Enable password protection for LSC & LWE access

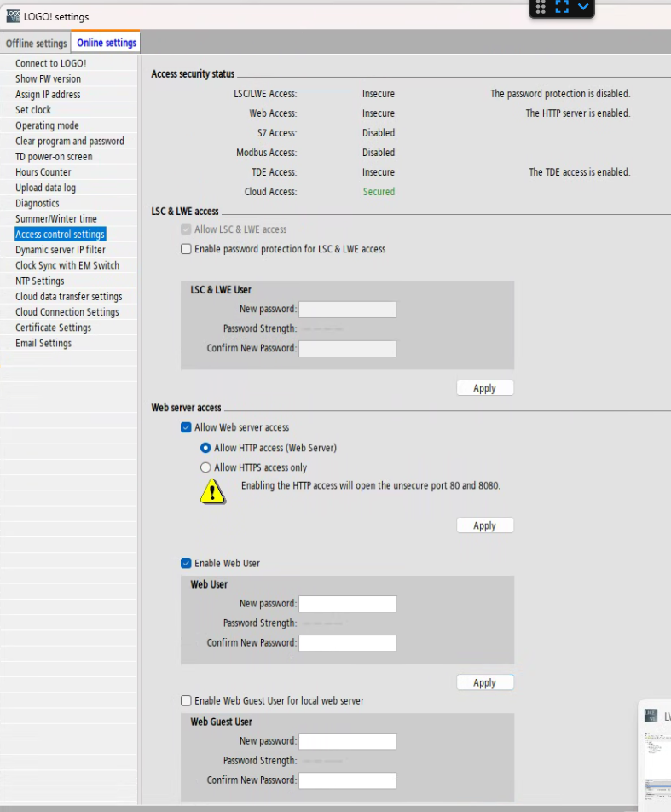tap(186, 249)
